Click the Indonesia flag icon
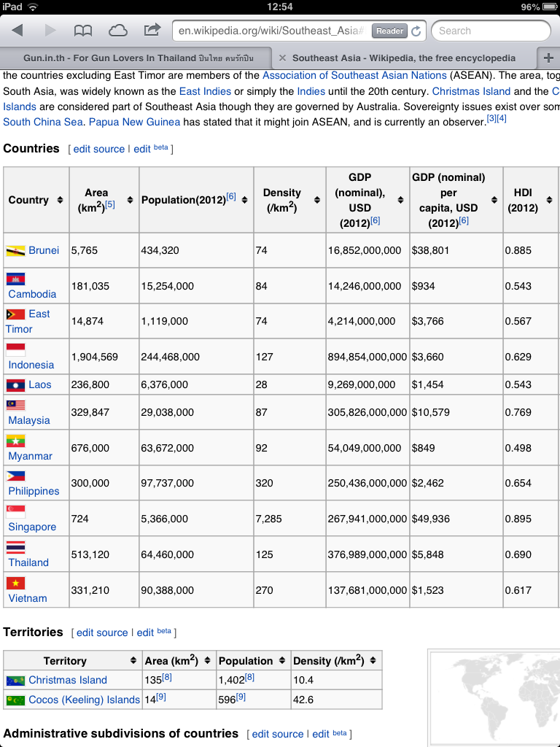 click(15, 349)
